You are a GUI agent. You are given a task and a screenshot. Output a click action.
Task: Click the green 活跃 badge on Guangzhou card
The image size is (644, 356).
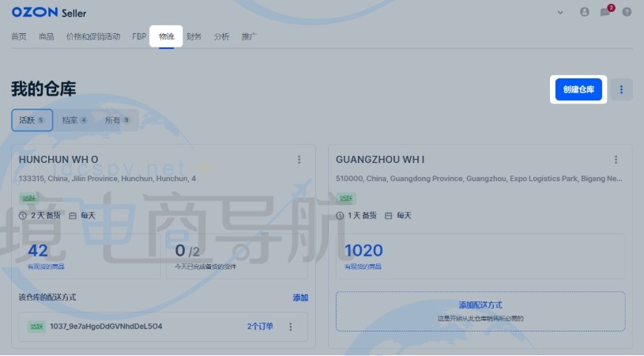tap(346, 199)
